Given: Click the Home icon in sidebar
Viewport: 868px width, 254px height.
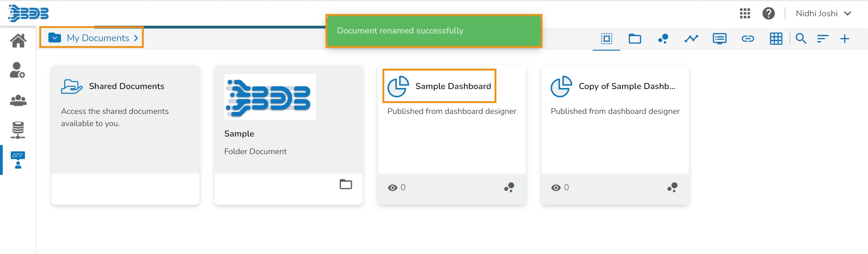Looking at the screenshot, I should pos(18,41).
